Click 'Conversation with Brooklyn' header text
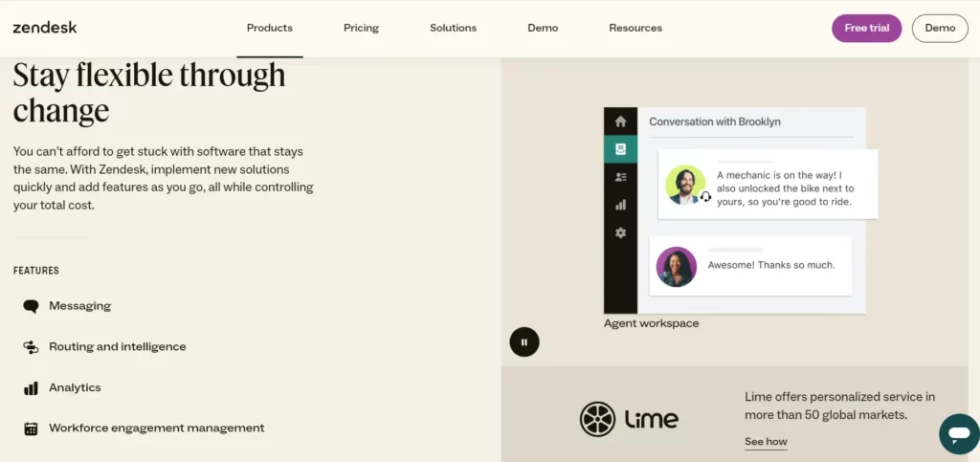Screen dimensions: 980x462 point(715,121)
